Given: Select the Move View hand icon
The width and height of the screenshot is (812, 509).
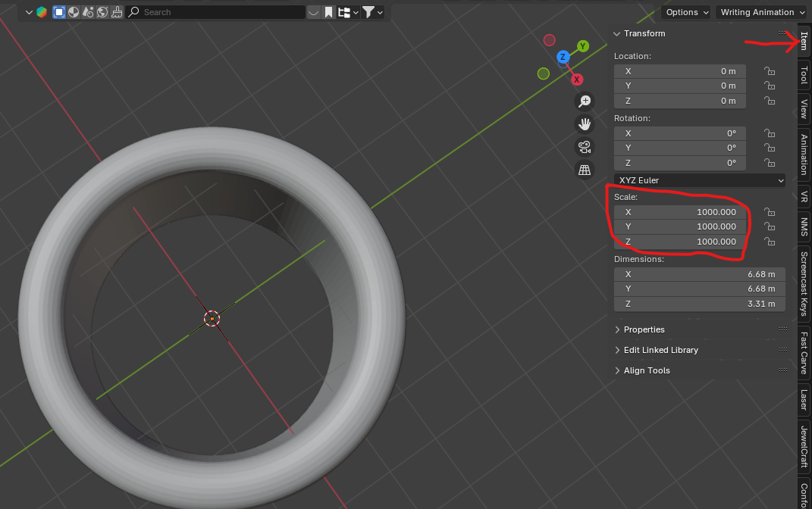Looking at the screenshot, I should (x=584, y=123).
